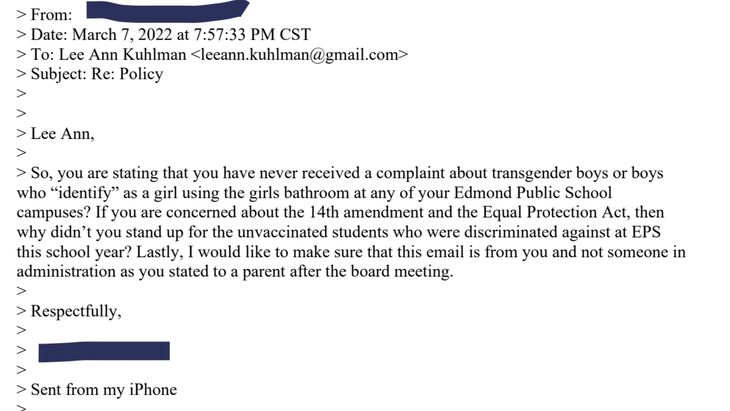Click the closing word 'Respectfully,'
The width and height of the screenshot is (730, 411).
76,311
